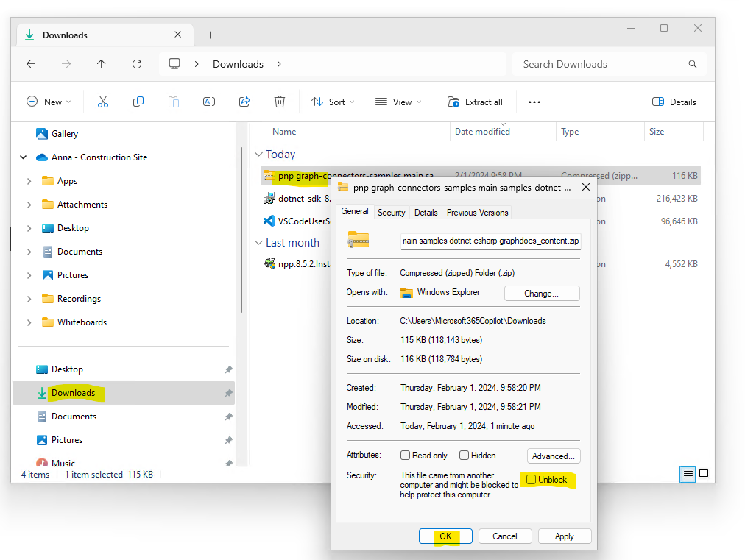The width and height of the screenshot is (745, 560).
Task: Click the search magnifier icon
Action: [x=693, y=64]
